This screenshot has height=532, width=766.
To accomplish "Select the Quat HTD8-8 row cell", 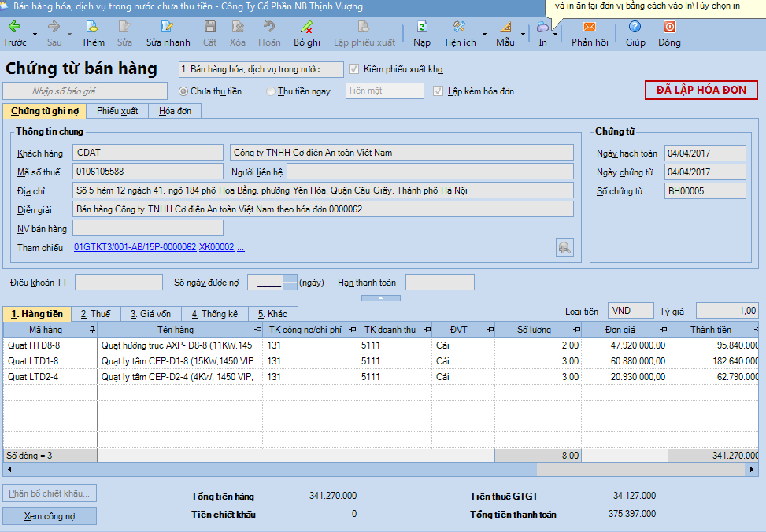I will coord(50,345).
